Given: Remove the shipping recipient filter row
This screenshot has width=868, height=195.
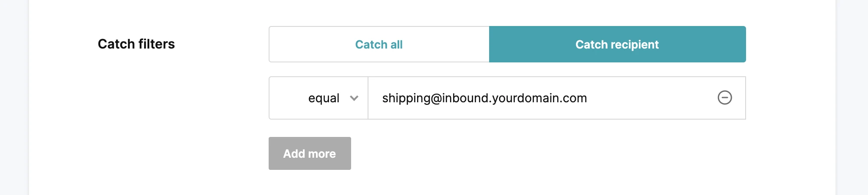Looking at the screenshot, I should [x=724, y=97].
